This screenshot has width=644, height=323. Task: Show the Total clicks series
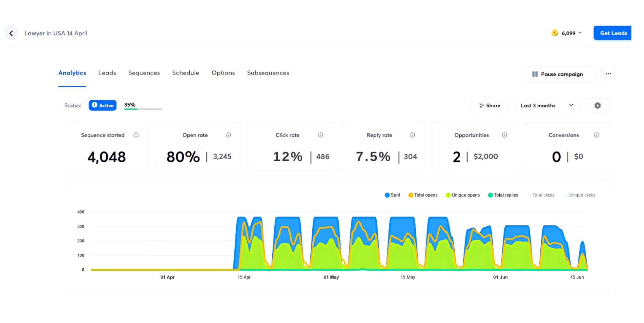(543, 195)
